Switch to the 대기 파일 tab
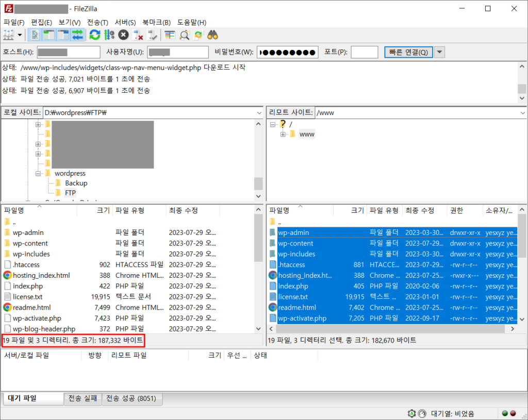Viewport: 528px width, 420px height. 33,398
